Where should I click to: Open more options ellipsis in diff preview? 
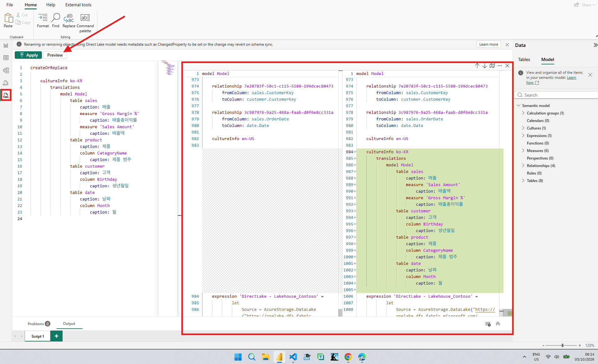[500, 66]
